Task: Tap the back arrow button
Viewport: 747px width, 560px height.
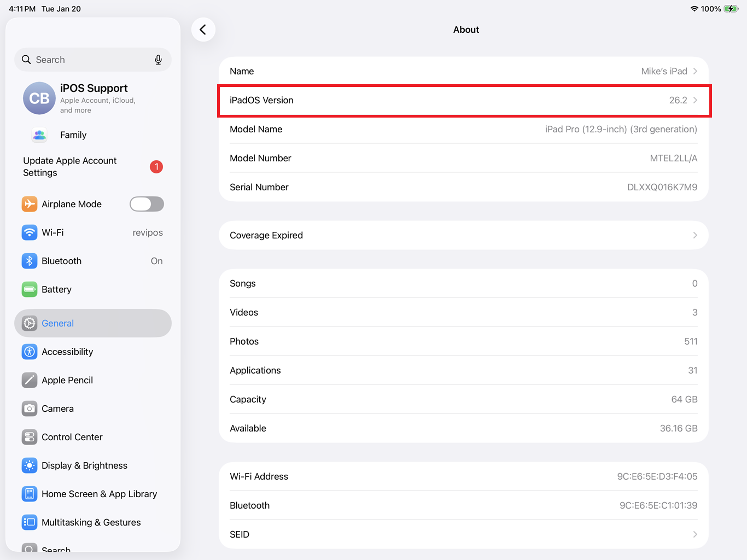Action: pyautogui.click(x=203, y=30)
